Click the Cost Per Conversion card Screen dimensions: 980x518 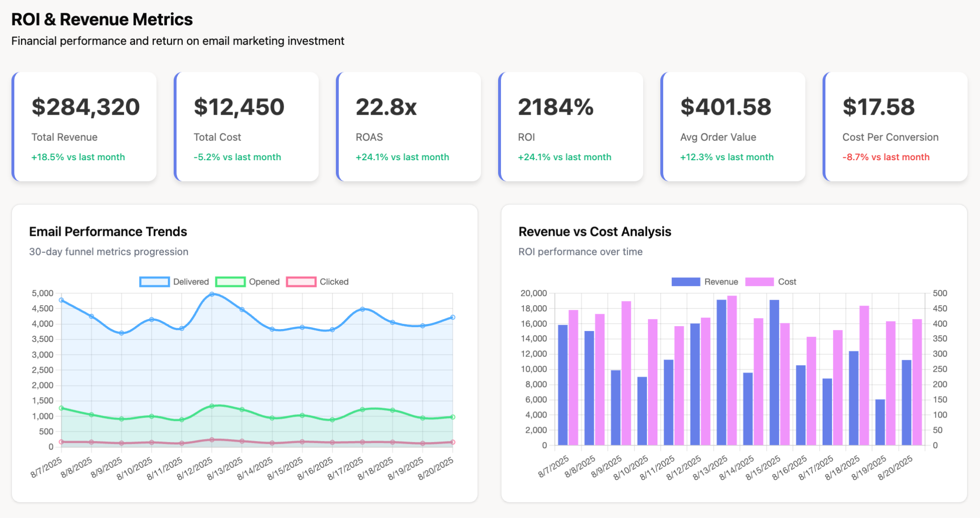894,126
